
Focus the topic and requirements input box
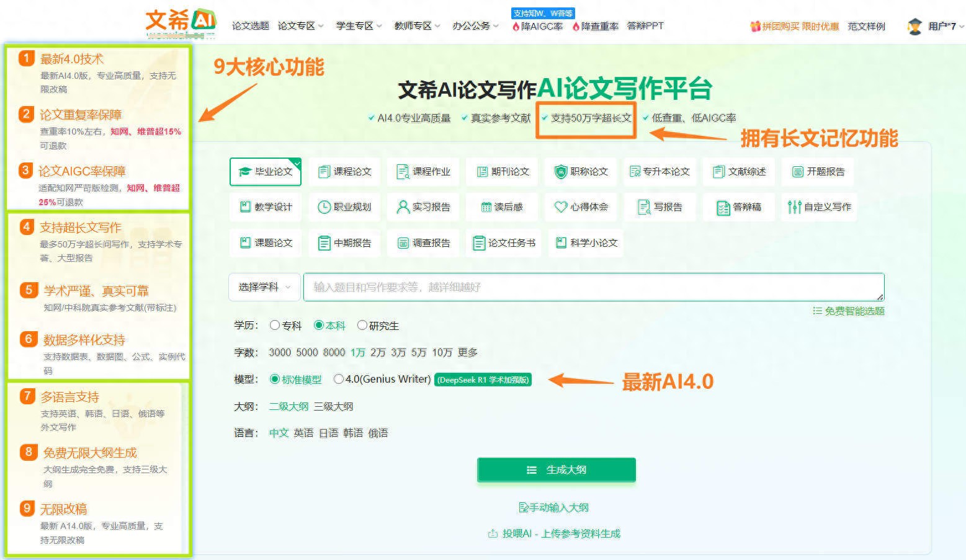pyautogui.click(x=593, y=287)
